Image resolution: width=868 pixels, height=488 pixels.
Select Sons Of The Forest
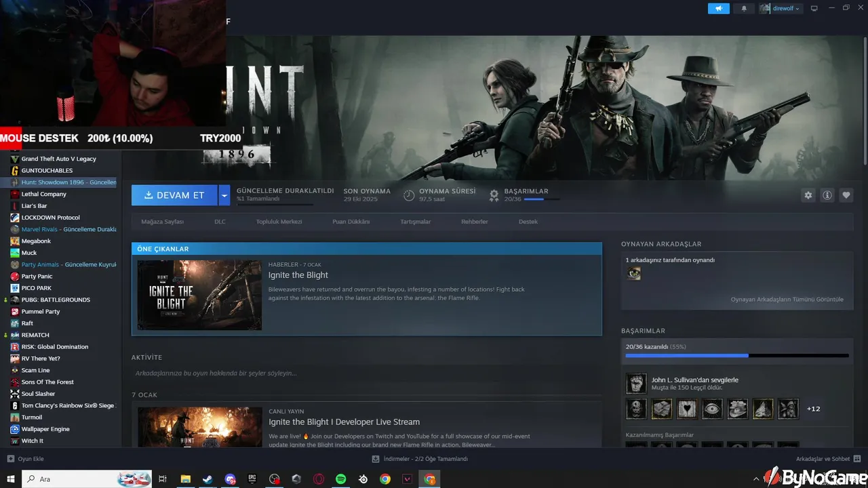pyautogui.click(x=47, y=382)
